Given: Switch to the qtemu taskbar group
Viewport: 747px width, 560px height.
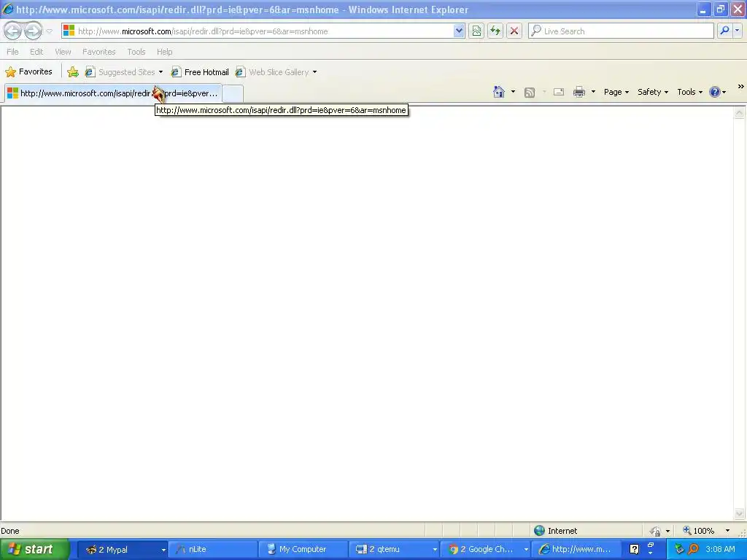Looking at the screenshot, I should [x=394, y=549].
